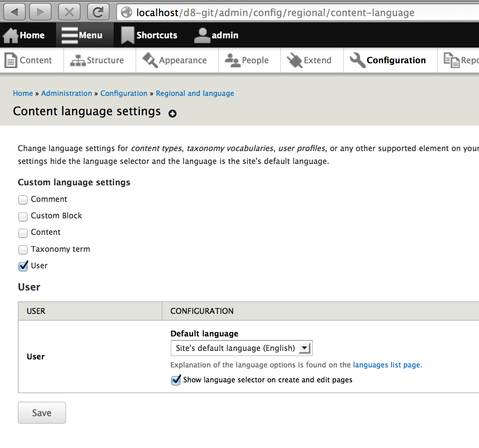Click the browser forward arrow button
479x448 pixels.
pos(40,12)
